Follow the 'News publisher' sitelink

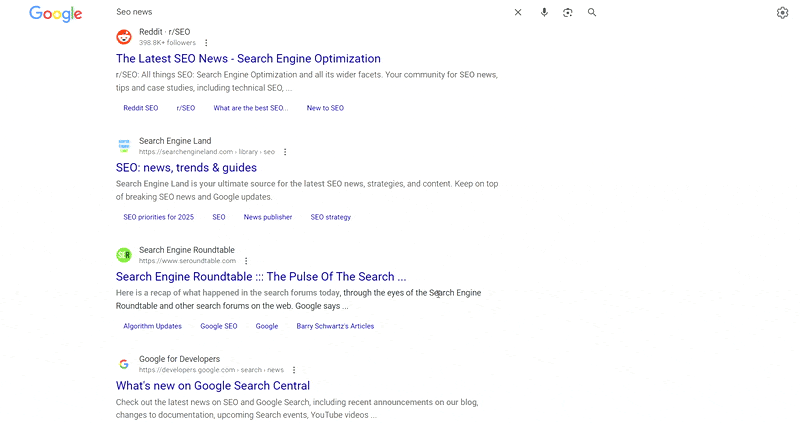click(268, 217)
